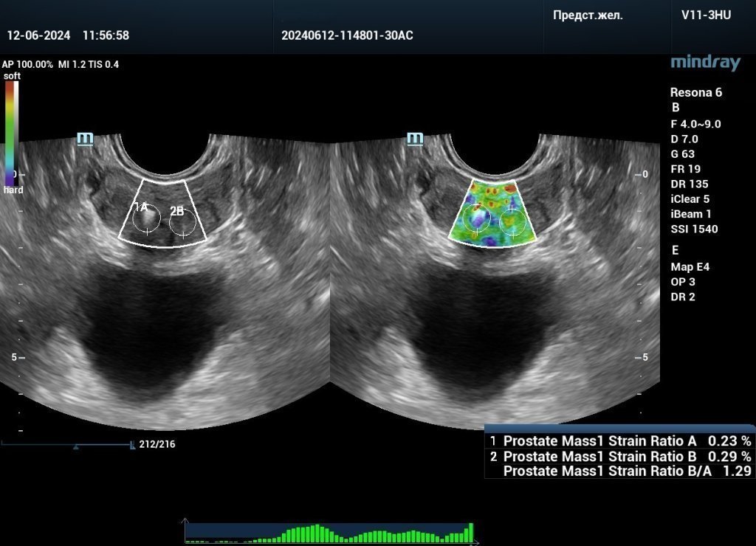Click the right ROI circle on elastography map

[x=512, y=222]
